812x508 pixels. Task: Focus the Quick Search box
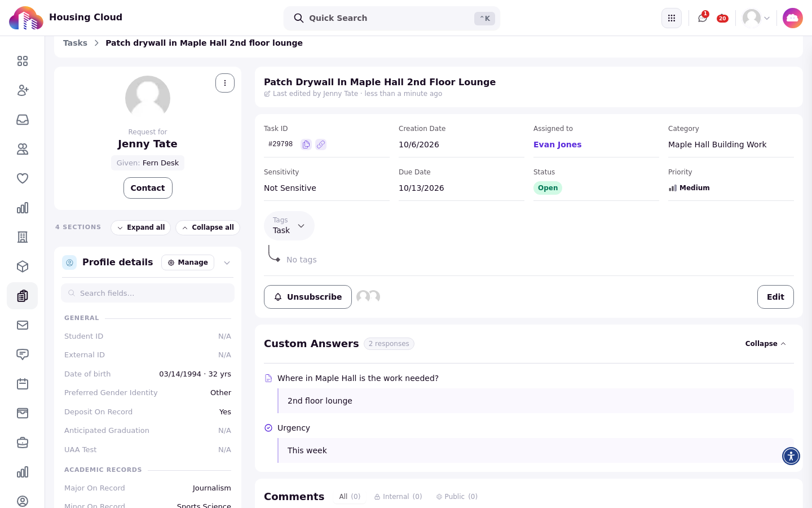click(392, 18)
